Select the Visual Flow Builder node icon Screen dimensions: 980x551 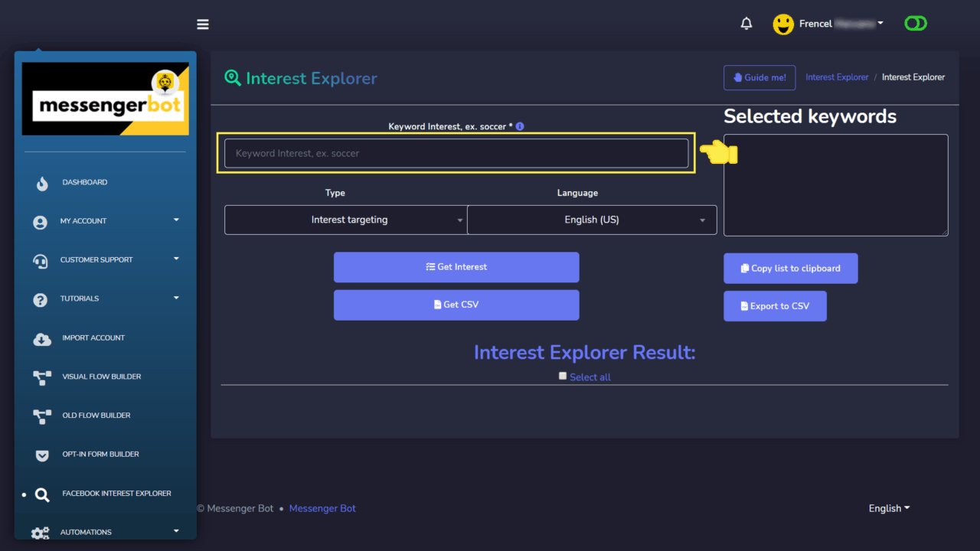pyautogui.click(x=42, y=377)
